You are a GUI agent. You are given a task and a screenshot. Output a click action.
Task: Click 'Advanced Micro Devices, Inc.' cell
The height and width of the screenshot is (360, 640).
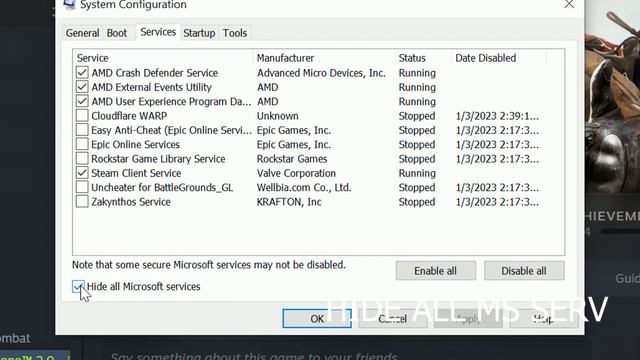click(321, 73)
